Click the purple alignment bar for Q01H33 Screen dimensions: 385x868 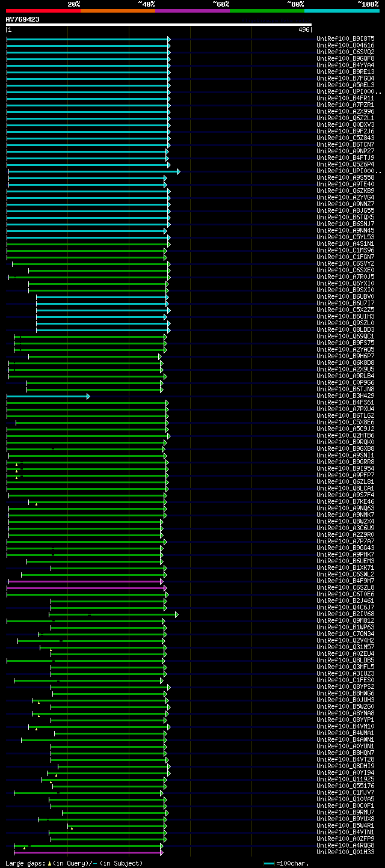pos(88,852)
